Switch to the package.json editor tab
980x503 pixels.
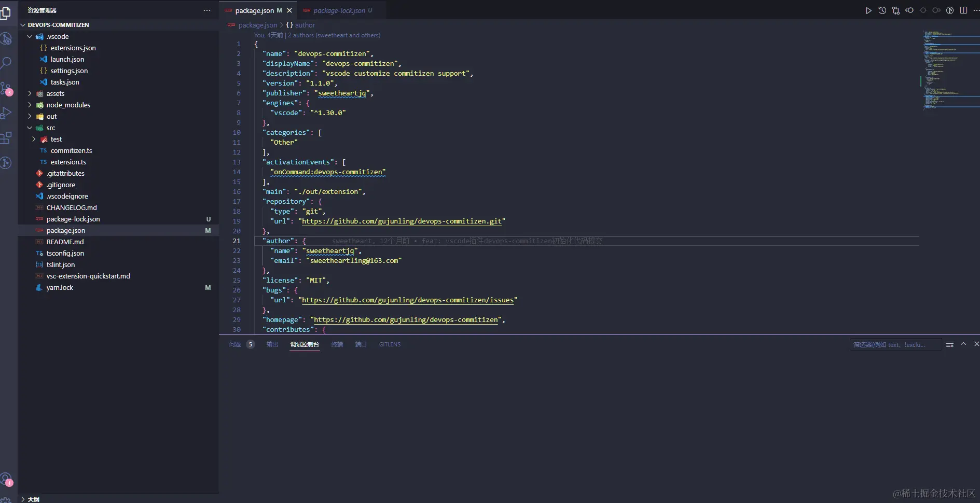259,10
